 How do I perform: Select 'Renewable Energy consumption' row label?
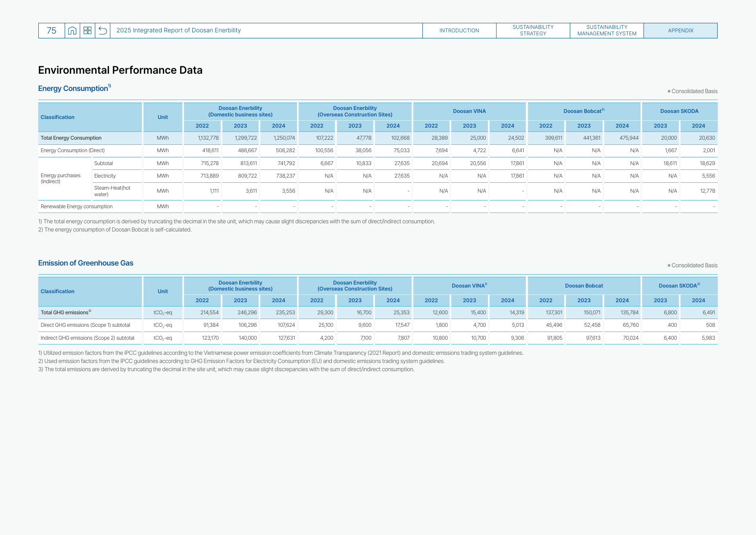pyautogui.click(x=77, y=206)
